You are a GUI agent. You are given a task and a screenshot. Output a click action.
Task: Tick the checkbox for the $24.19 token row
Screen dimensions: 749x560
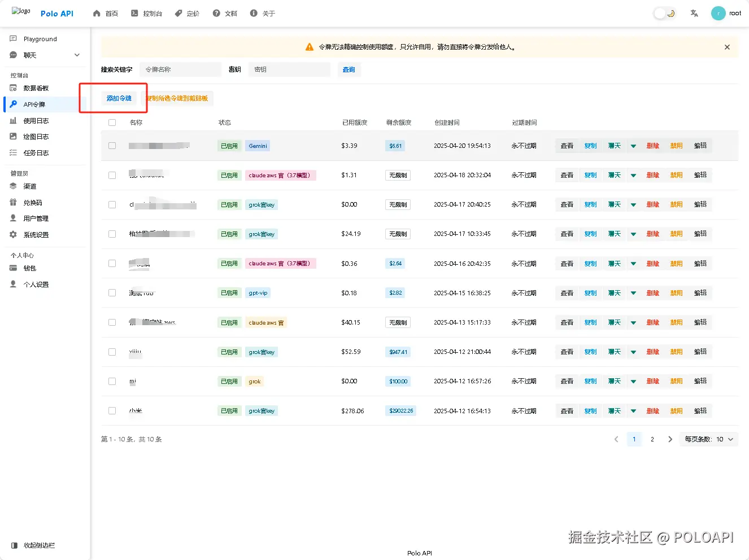[x=112, y=234]
